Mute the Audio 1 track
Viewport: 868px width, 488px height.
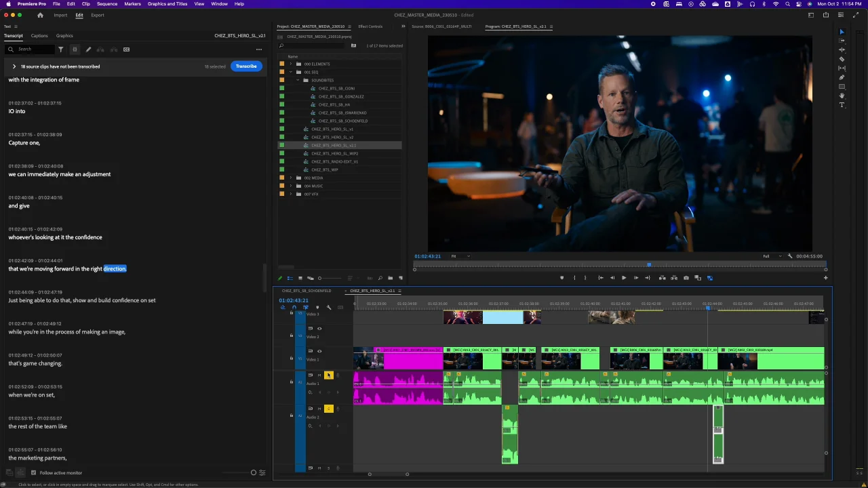(x=319, y=375)
